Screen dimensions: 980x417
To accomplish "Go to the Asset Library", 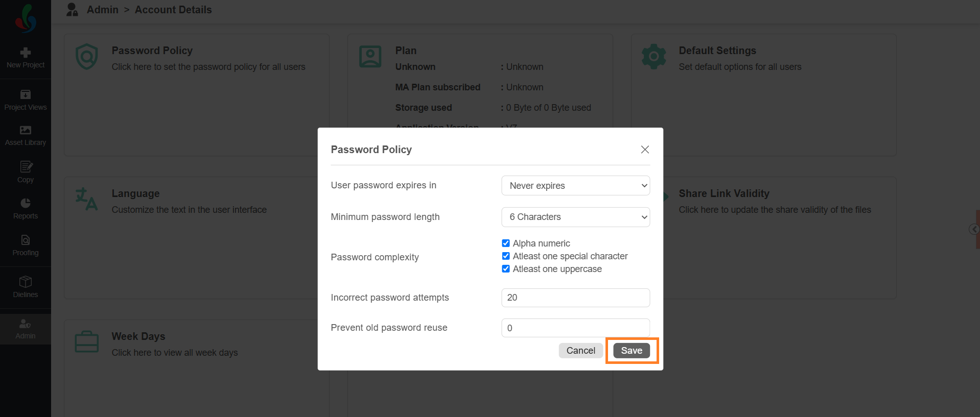I will [26, 136].
